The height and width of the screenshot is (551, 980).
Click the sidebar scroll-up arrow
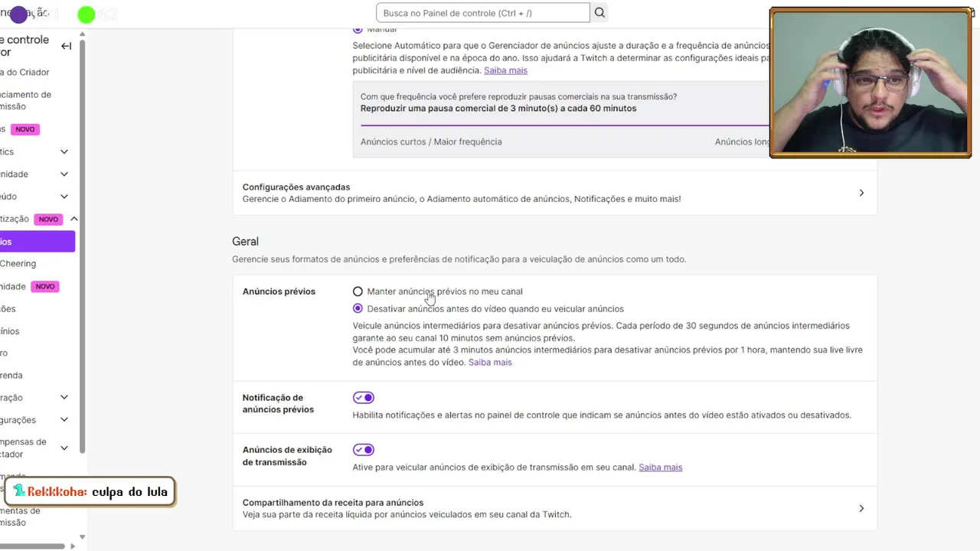click(x=82, y=34)
